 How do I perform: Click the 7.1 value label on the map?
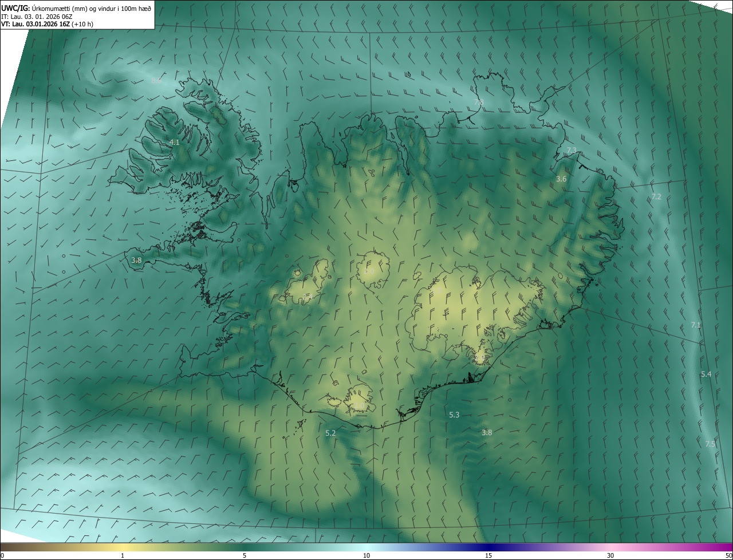coord(696,325)
